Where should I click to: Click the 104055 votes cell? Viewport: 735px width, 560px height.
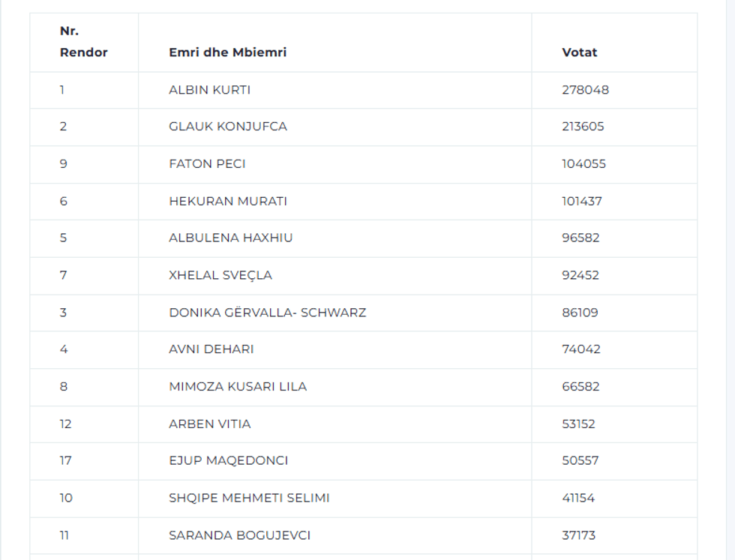coord(583,163)
